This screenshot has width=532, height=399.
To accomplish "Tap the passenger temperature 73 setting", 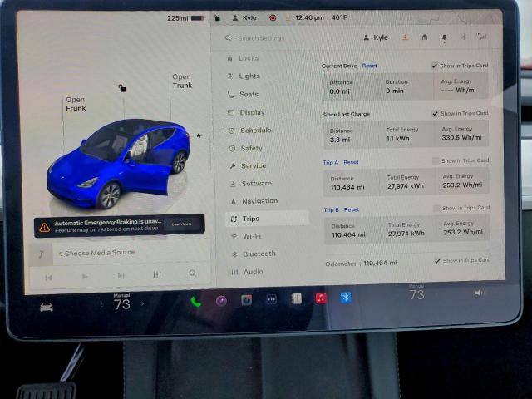I will coord(416,294).
